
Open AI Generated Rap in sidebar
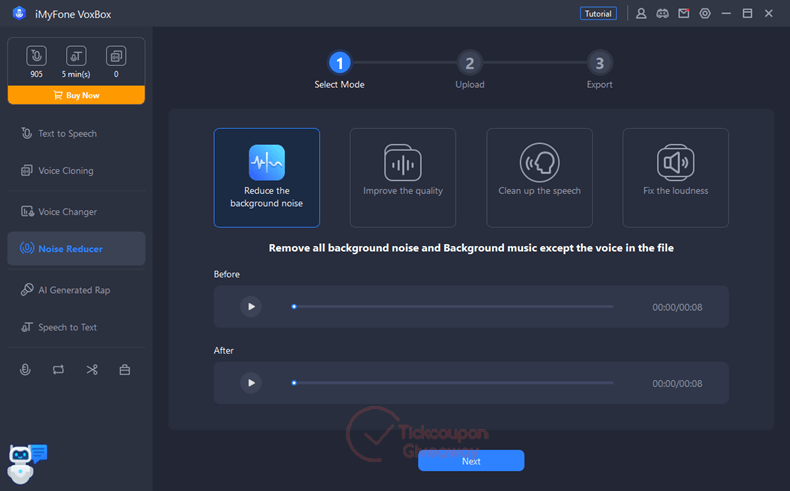pos(76,290)
